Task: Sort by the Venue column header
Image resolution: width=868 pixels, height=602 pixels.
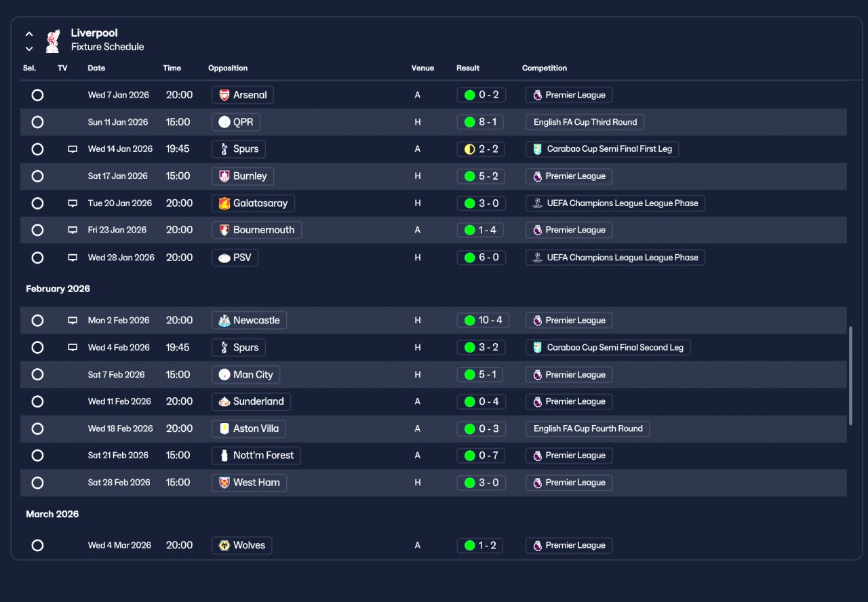Action: pyautogui.click(x=422, y=68)
